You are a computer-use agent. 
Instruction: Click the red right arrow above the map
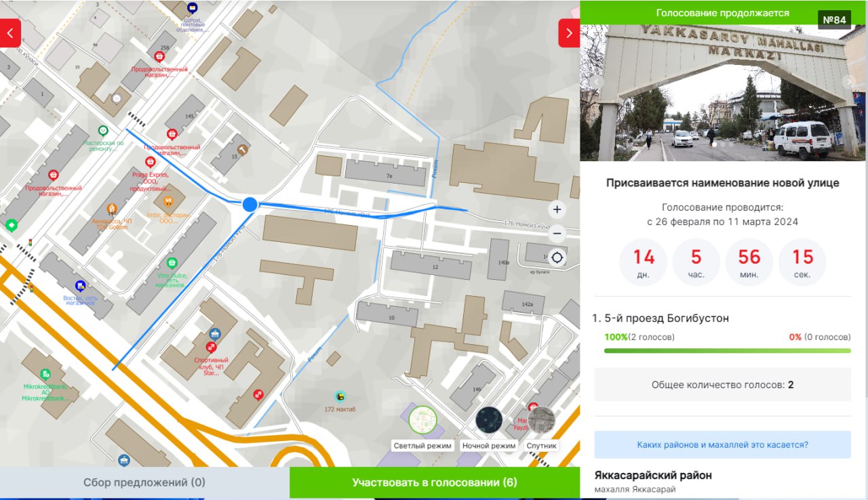tap(568, 33)
